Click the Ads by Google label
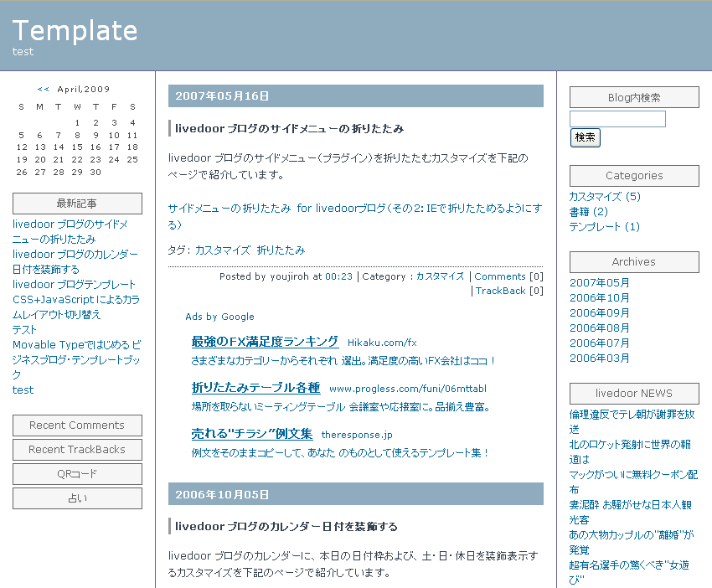Screen dimensions: 712x588 click(219, 317)
